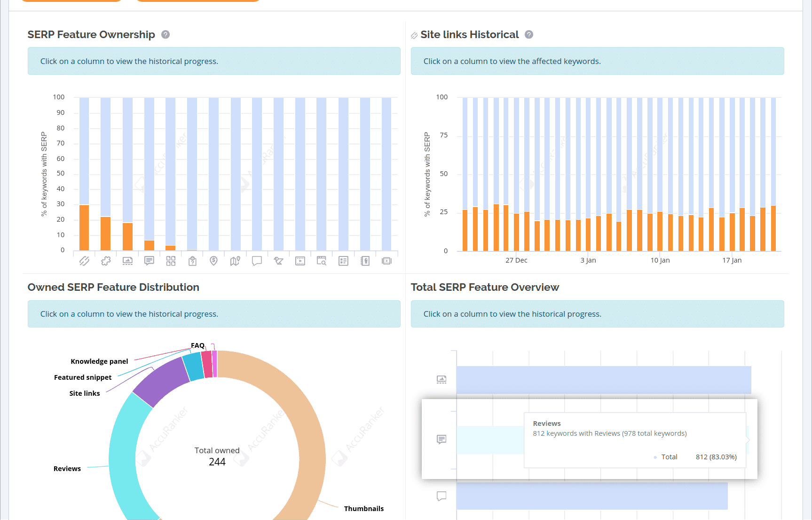812x520 pixels.
Task: Click the bird icon on chart axis
Action: tap(278, 261)
